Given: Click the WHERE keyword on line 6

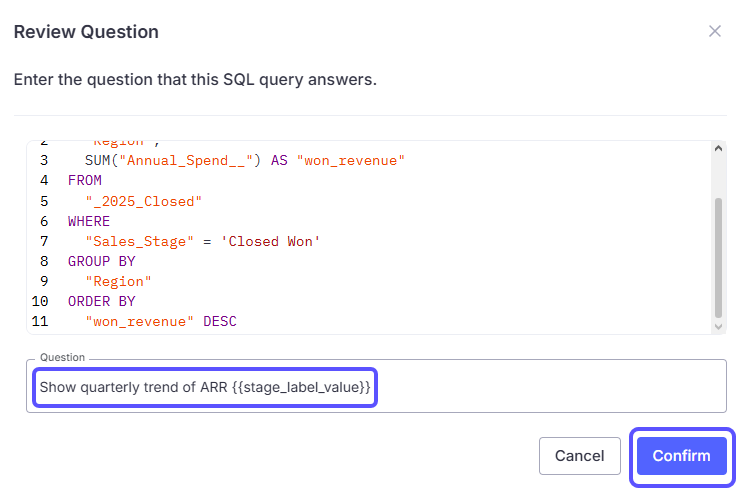Looking at the screenshot, I should pos(89,221).
